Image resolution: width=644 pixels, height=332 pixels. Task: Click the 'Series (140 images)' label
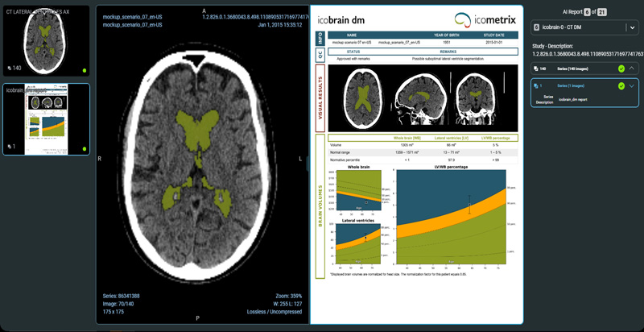point(573,68)
